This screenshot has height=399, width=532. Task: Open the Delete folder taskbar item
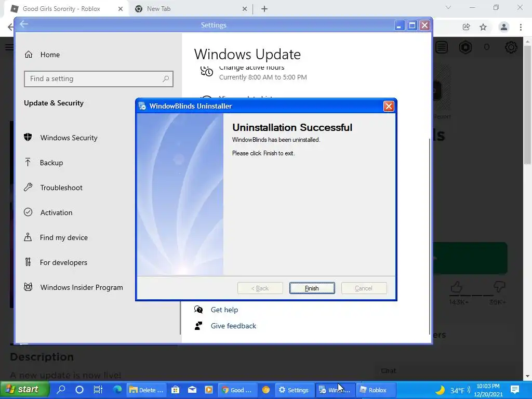click(147, 390)
